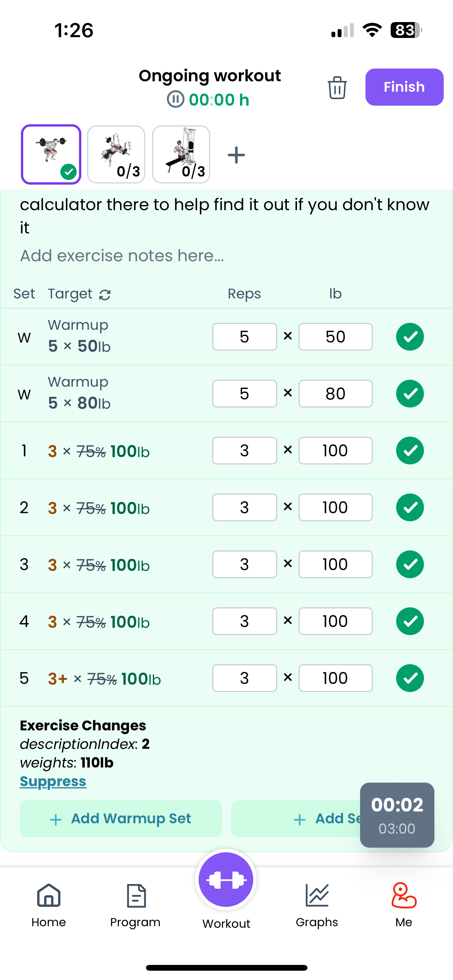The image size is (453, 980).
Task: Uncheck the 80lb warmup set
Action: coord(410,394)
